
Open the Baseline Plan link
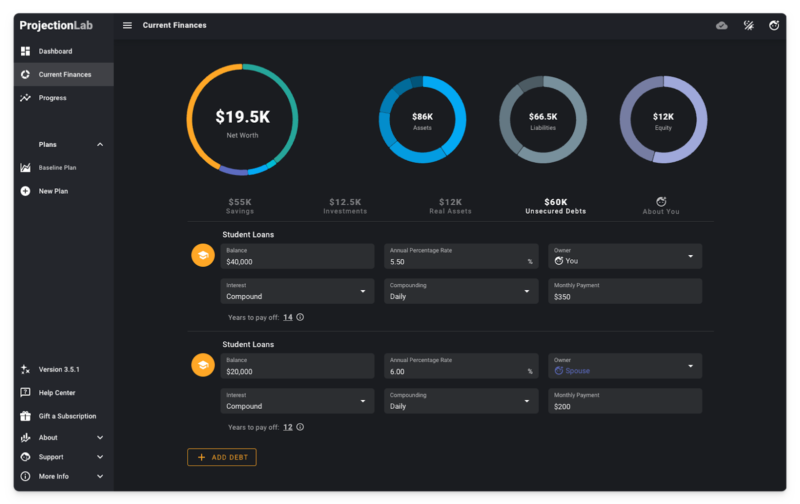click(x=57, y=167)
